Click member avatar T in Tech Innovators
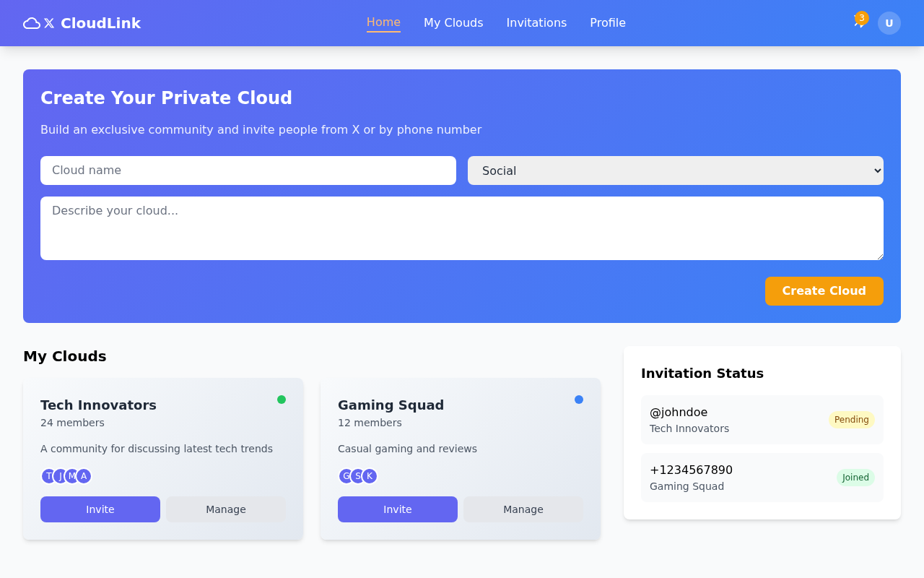Viewport: 924px width, 578px height. point(48,476)
